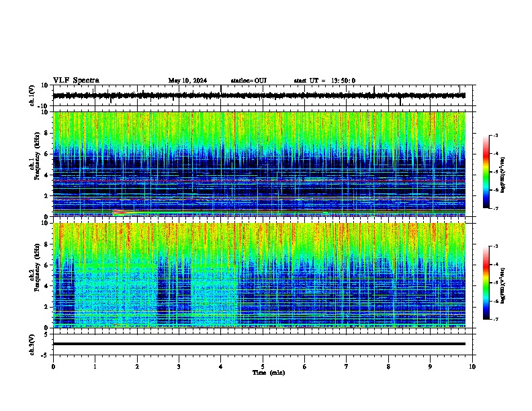532x411 pixels.
Task: Click the date 'May 10, 2024'
Action: point(187,81)
